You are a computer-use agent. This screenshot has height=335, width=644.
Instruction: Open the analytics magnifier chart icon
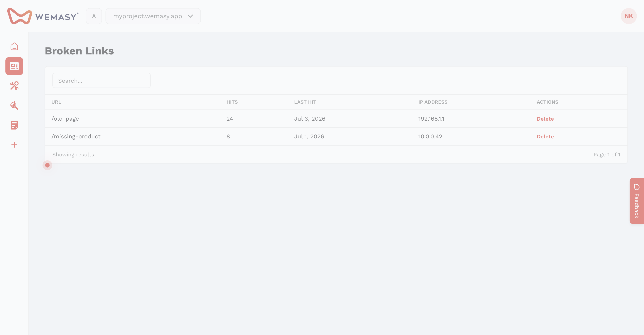click(x=14, y=105)
